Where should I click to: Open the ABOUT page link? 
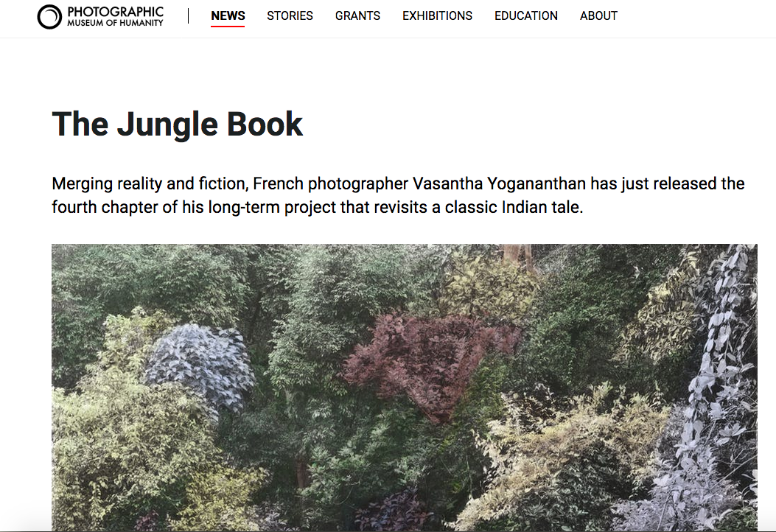click(x=599, y=15)
